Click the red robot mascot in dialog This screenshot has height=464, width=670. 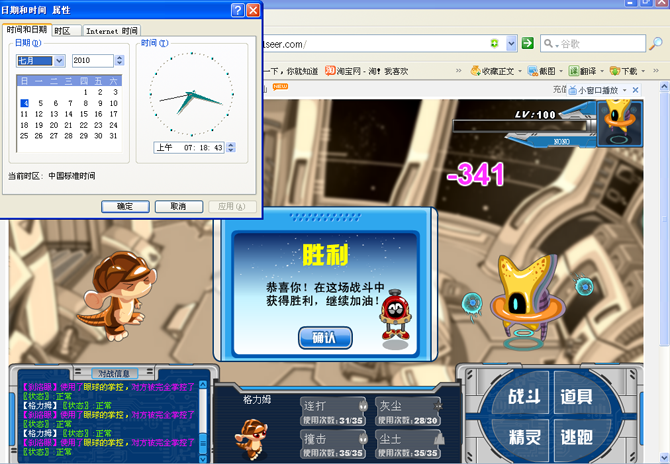(395, 315)
